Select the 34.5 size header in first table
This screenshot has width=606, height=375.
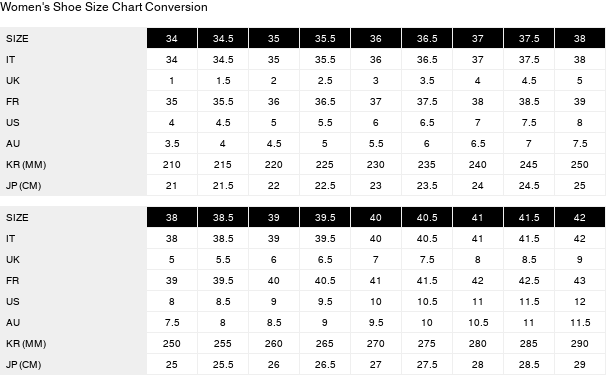[223, 38]
